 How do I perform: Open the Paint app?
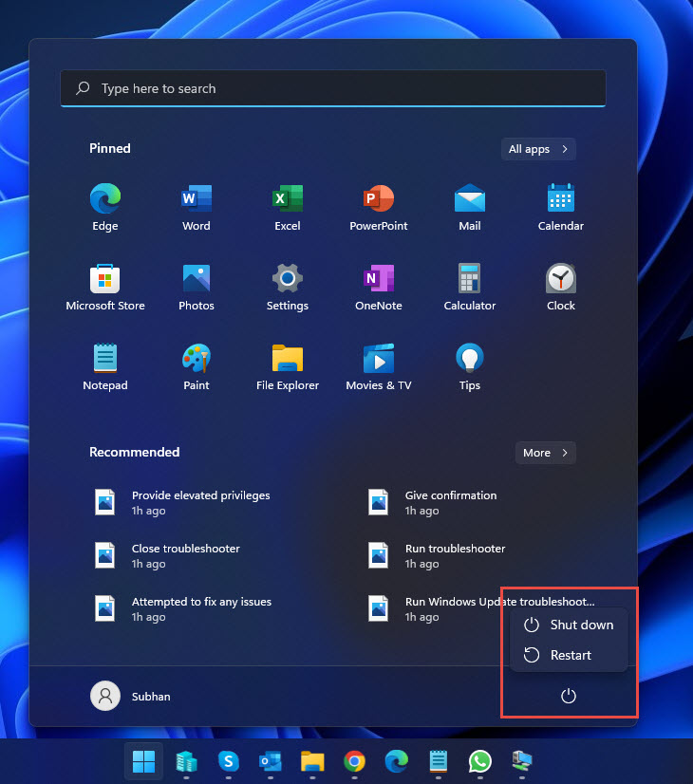[x=196, y=367]
